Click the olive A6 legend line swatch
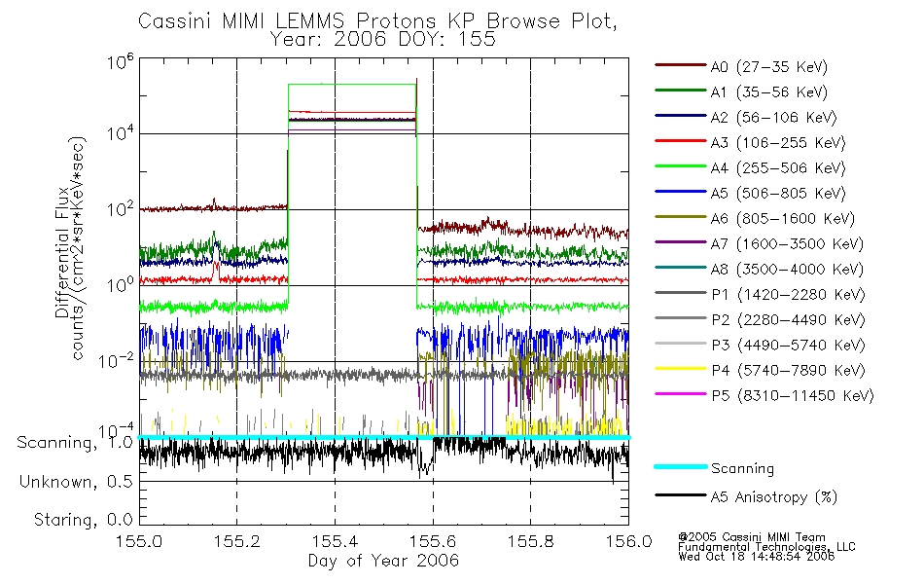Screen dimensions: 924x584 click(680, 217)
